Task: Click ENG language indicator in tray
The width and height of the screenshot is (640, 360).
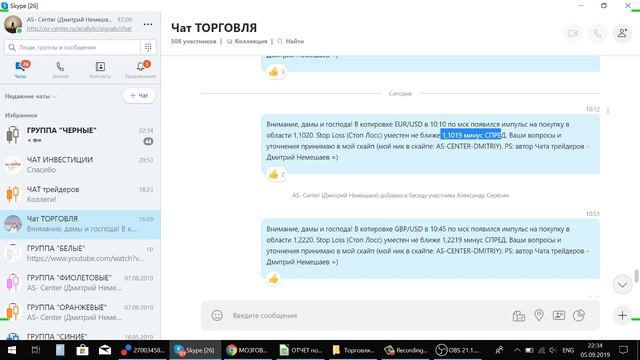Action: pyautogui.click(x=568, y=350)
